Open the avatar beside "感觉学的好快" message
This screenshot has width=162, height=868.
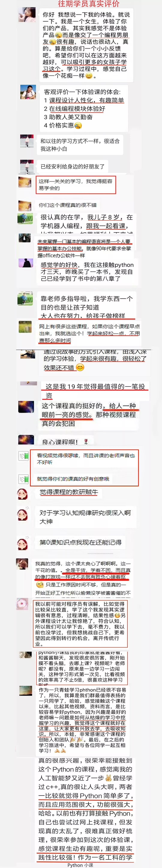25,263
